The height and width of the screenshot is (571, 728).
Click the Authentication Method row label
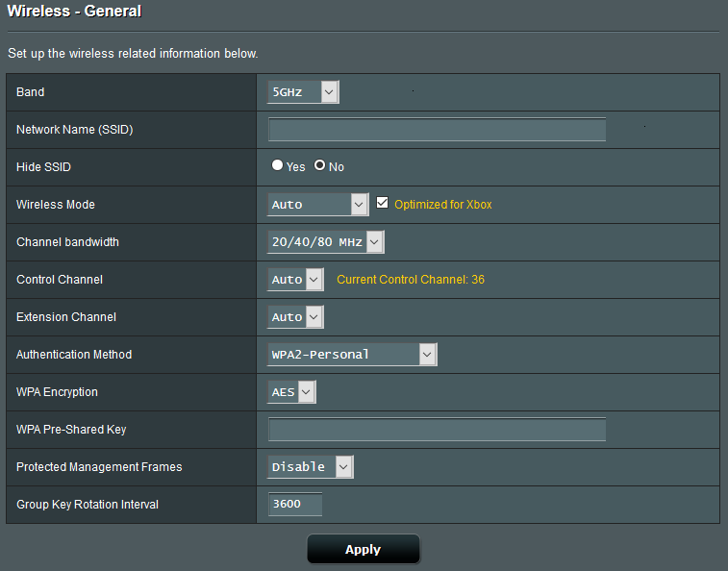(x=74, y=355)
